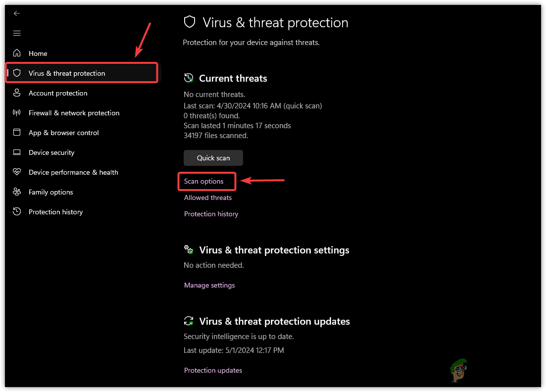Open Protection history link under Current threats
Screen dimensions: 546x392
[x=211, y=214]
